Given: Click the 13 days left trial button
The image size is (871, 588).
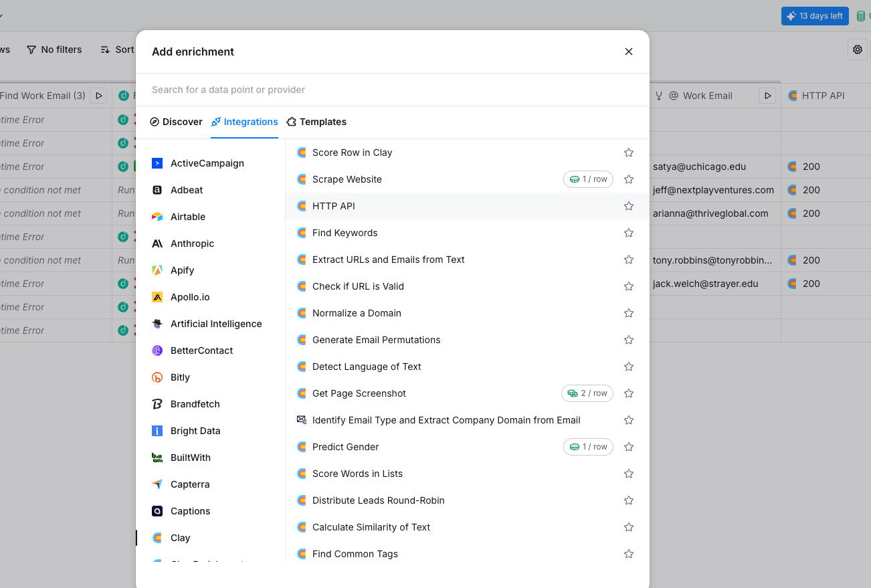Looking at the screenshot, I should [815, 16].
